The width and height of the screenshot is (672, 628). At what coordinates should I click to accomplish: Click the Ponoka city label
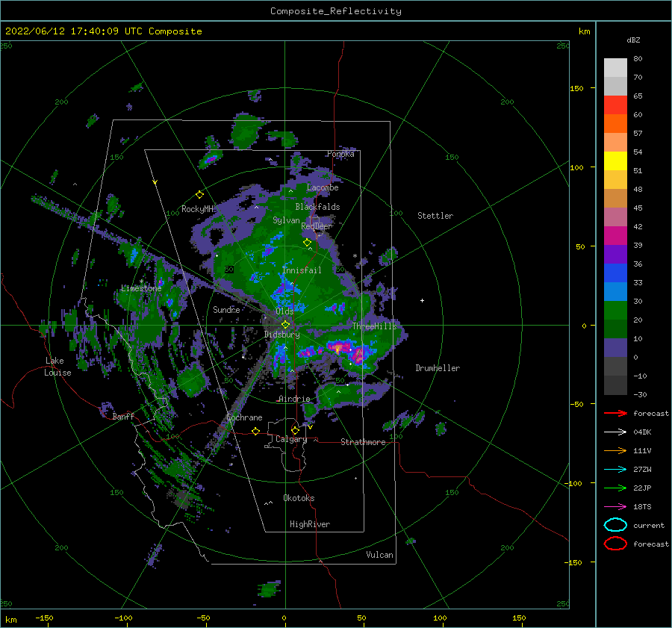coord(340,154)
